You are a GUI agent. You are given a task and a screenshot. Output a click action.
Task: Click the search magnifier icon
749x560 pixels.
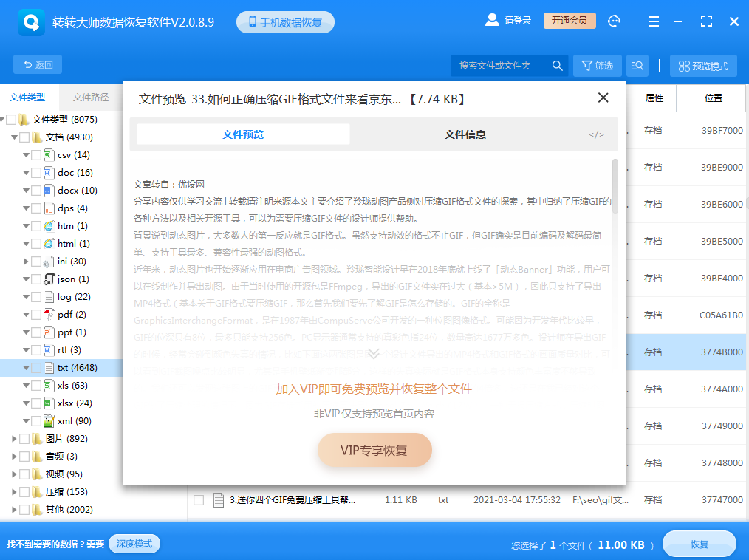pos(557,66)
